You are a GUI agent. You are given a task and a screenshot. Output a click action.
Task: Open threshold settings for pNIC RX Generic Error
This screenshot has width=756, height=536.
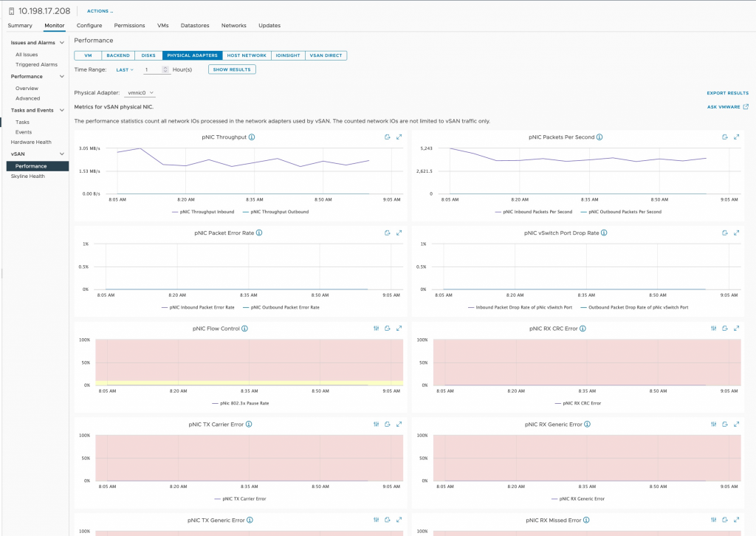pos(713,425)
